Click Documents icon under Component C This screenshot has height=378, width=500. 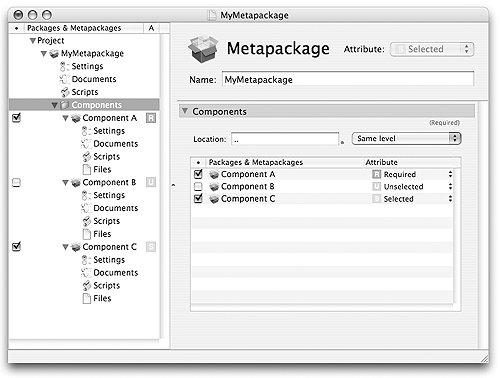click(x=86, y=273)
